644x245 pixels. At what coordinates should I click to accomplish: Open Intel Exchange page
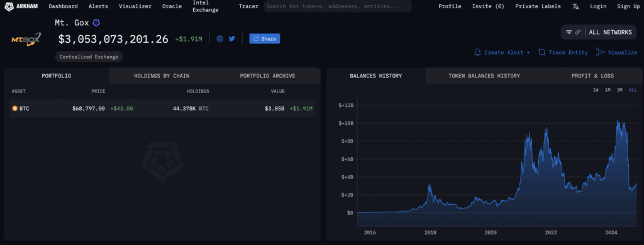[206, 6]
